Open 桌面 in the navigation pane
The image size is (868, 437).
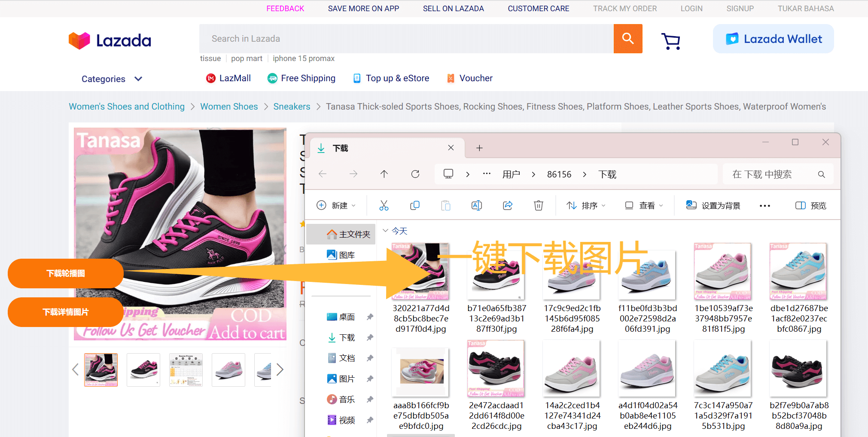[x=342, y=317]
